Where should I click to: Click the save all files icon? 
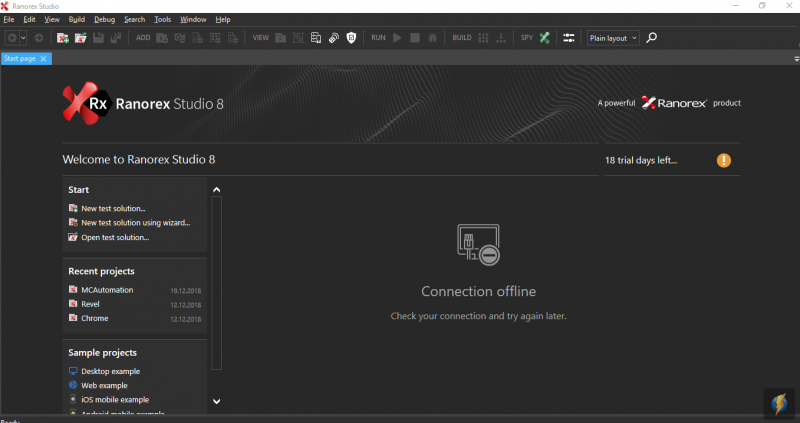click(x=116, y=38)
